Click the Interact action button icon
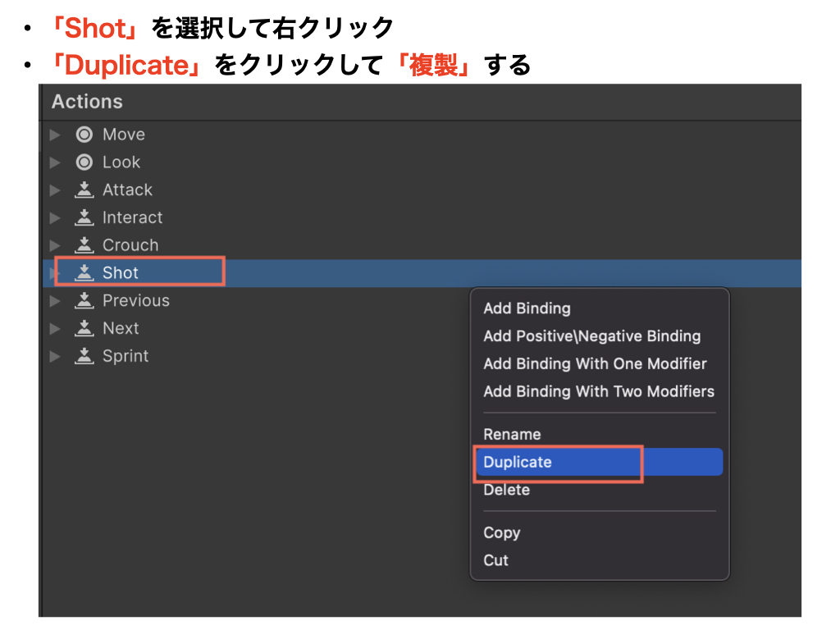The image size is (840, 630). point(84,218)
